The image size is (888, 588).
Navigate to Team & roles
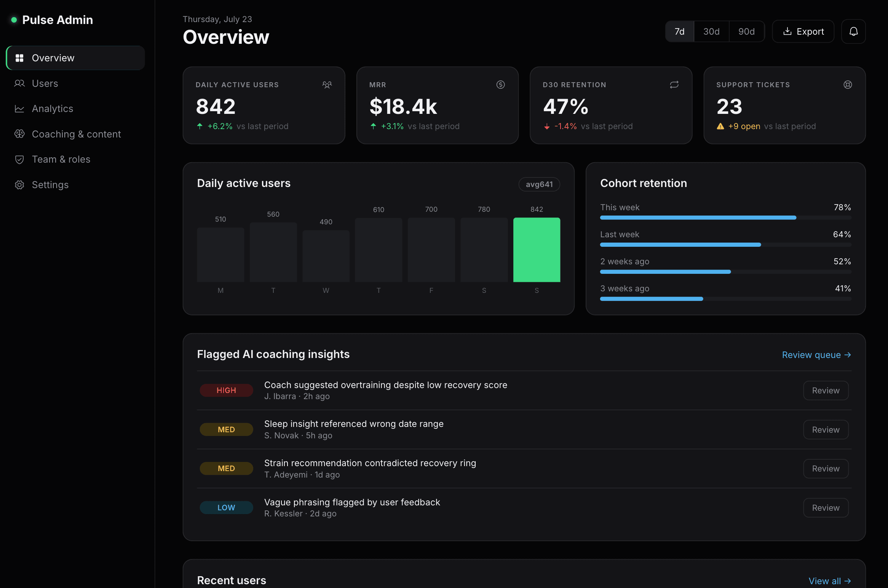(x=75, y=159)
